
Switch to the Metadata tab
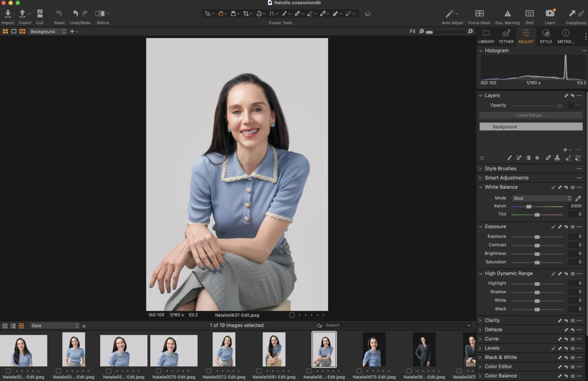click(566, 36)
